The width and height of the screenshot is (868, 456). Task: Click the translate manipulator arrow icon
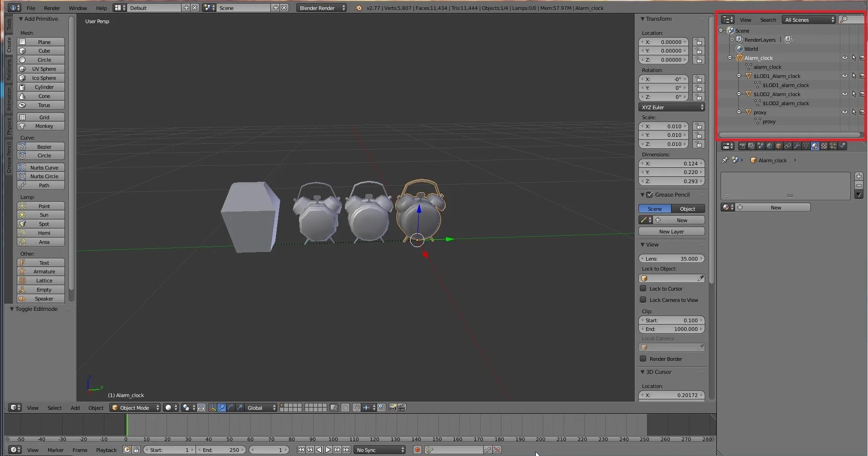221,408
